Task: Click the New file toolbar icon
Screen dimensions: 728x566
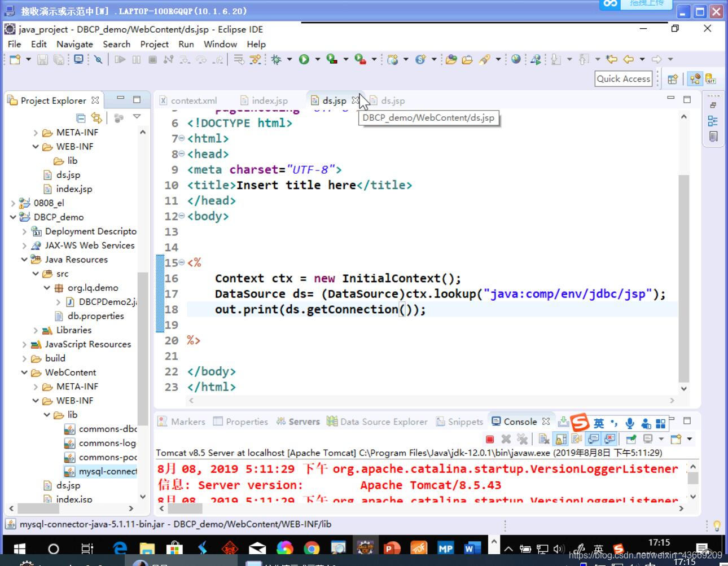Action: click(15, 59)
